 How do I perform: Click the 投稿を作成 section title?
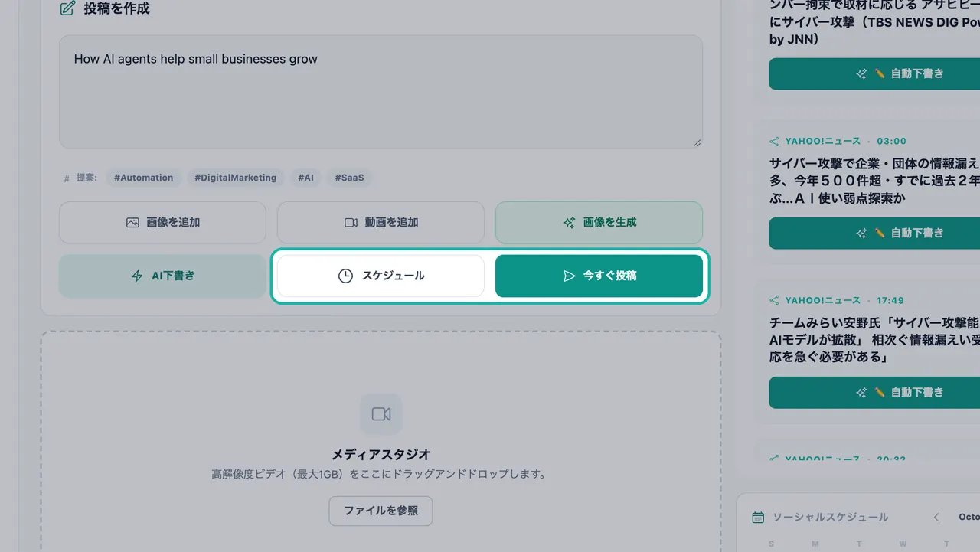click(x=116, y=9)
